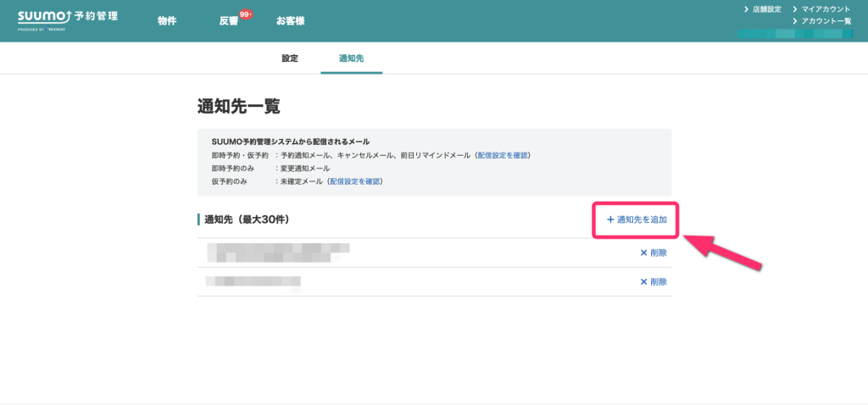Click the 99+ badge on 反響

tap(247, 14)
